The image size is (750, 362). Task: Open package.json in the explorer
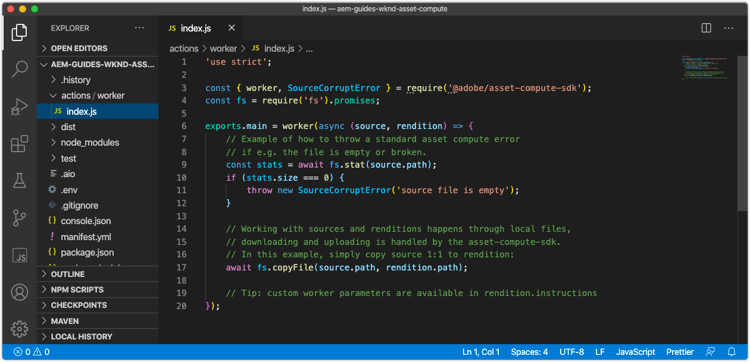click(x=98, y=252)
